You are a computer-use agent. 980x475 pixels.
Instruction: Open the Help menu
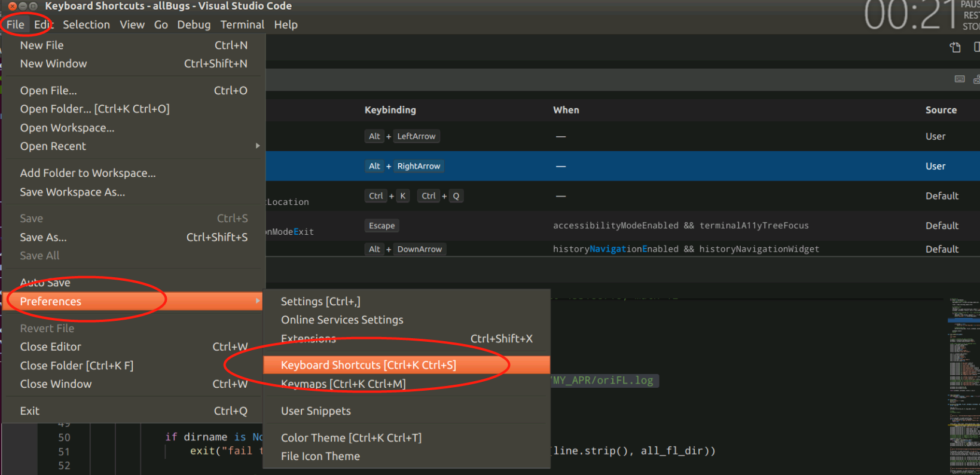pos(286,24)
